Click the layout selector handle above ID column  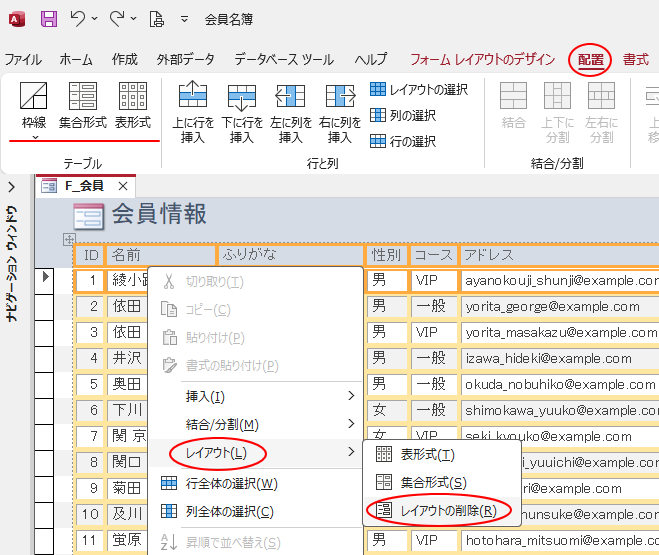(x=69, y=240)
